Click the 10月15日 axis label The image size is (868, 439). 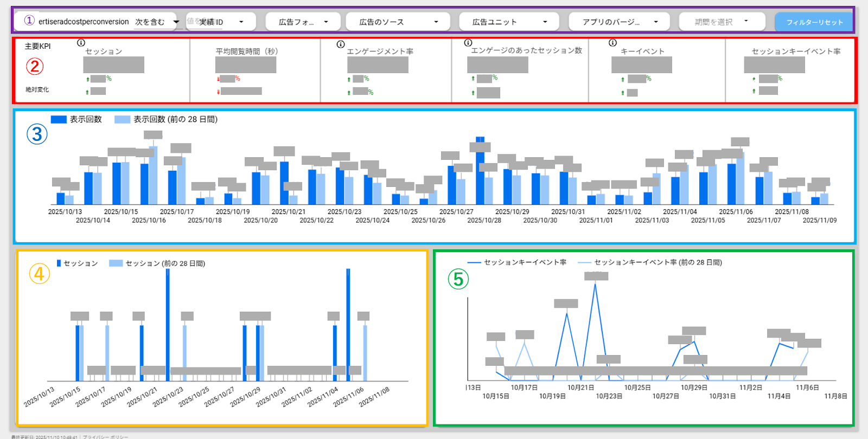pos(496,396)
